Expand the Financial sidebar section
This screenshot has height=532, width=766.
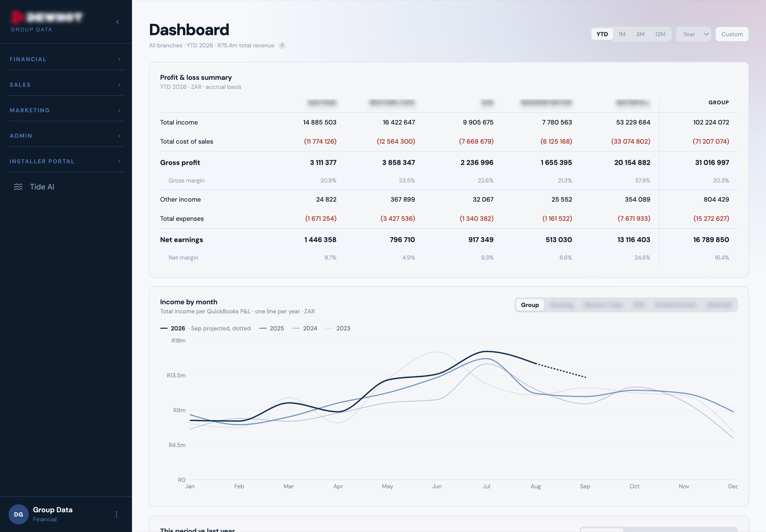[66, 59]
